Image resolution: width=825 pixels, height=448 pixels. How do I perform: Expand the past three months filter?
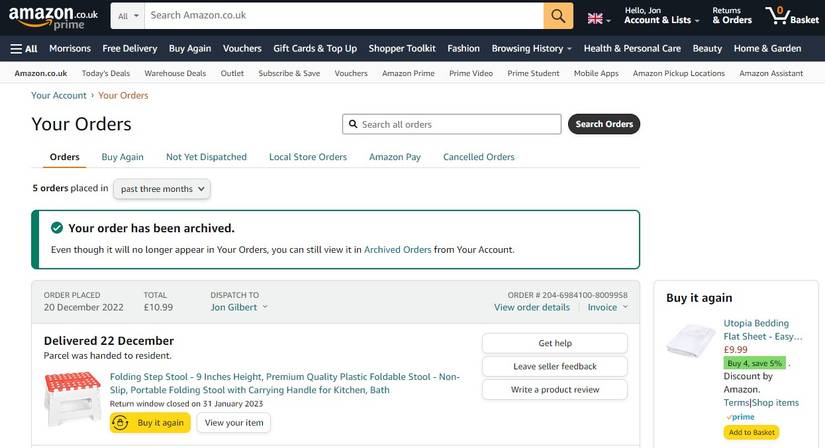162,188
